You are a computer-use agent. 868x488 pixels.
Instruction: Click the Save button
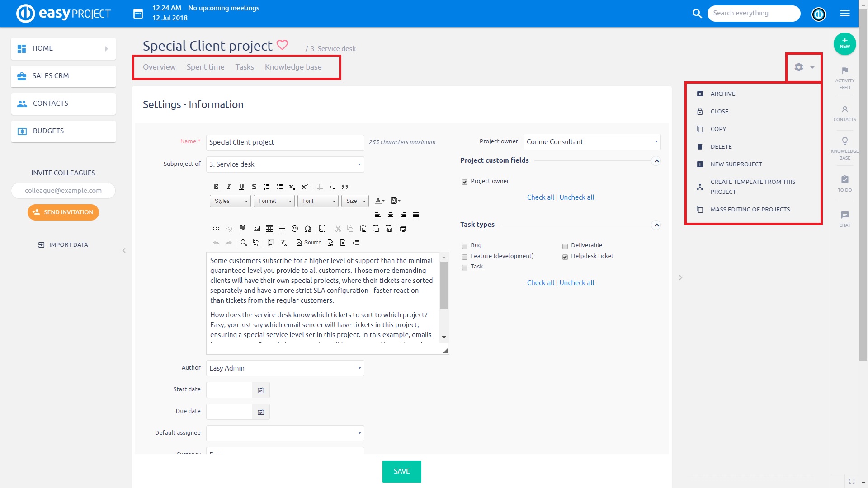tap(401, 471)
